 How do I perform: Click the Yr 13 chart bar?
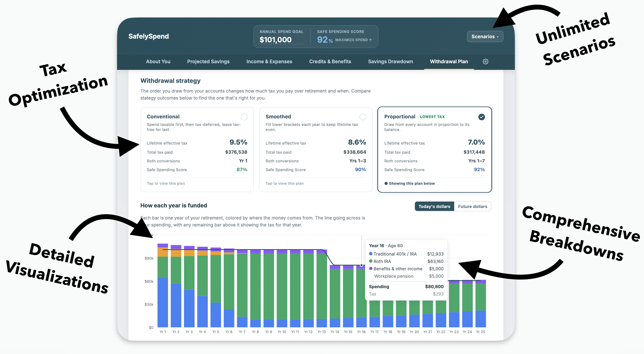(322, 288)
